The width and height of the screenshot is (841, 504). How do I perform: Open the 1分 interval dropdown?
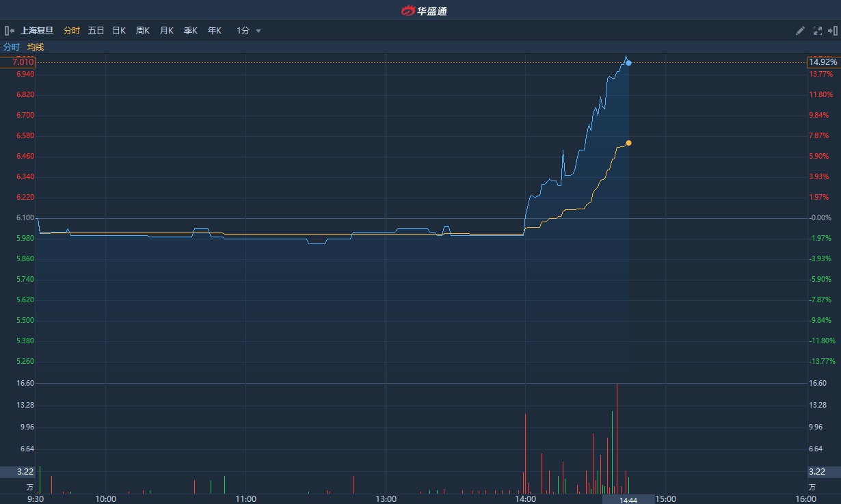[x=243, y=31]
